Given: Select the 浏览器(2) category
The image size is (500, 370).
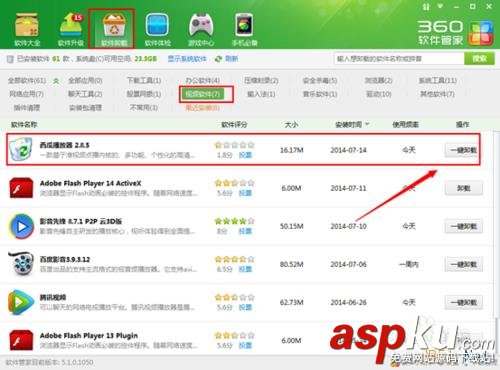Looking at the screenshot, I should coord(378,81).
